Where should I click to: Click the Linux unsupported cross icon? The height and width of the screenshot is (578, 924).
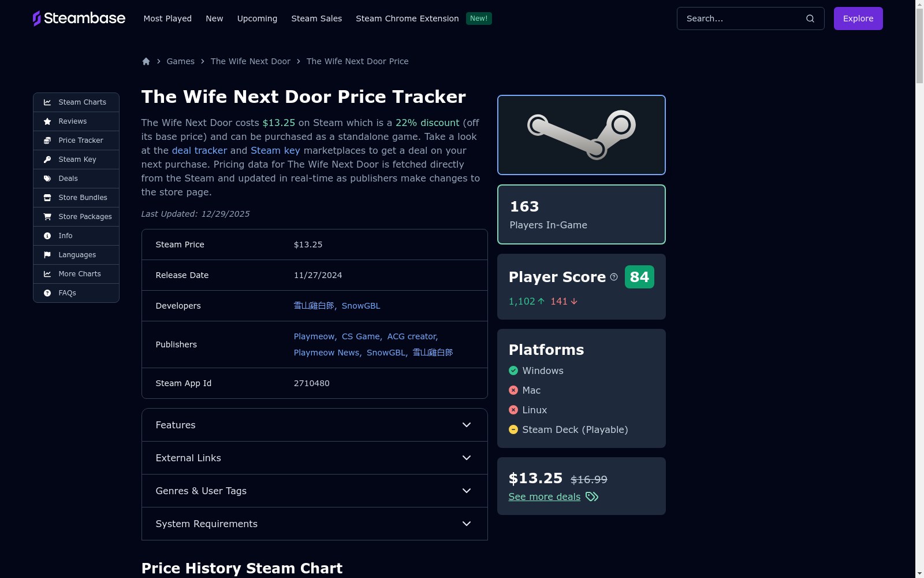513,410
